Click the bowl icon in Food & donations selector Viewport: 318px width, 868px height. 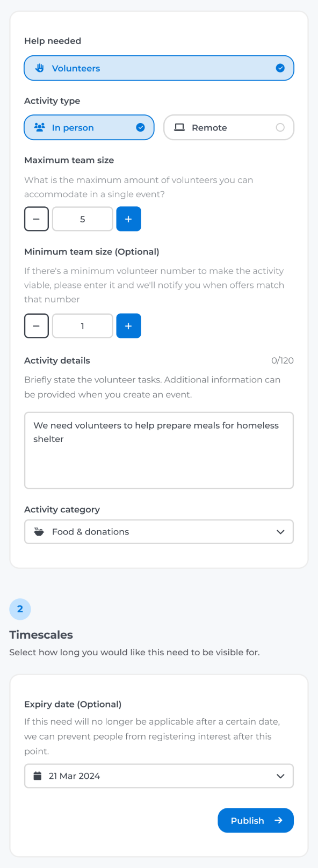[x=39, y=532]
